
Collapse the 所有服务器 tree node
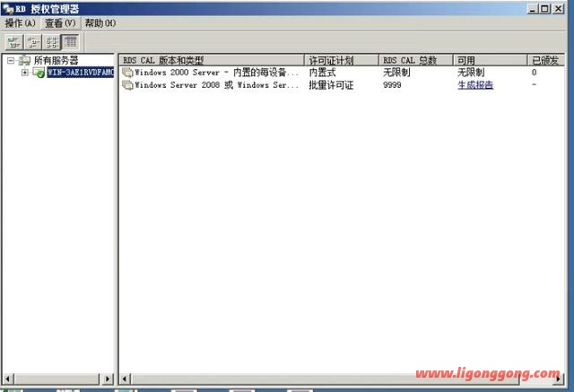click(x=11, y=60)
